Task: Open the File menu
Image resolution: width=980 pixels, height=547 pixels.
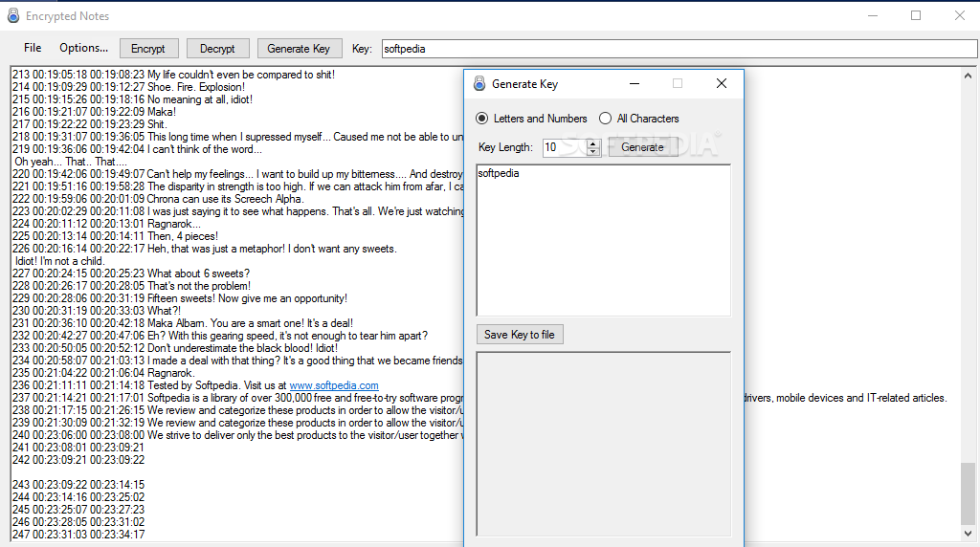Action: (33, 48)
